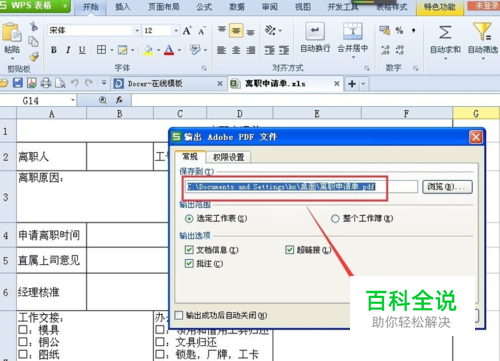Viewport: 500px width, 361px height.
Task: Click the vertical middle align icon
Action: pos(236,31)
